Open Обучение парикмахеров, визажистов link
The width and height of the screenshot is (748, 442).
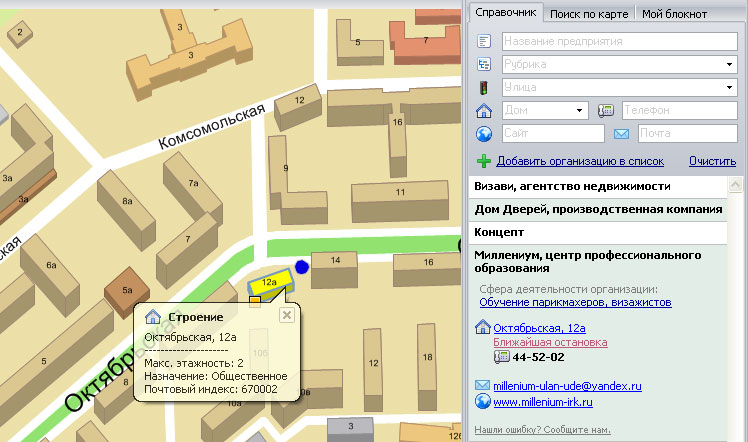click(575, 302)
